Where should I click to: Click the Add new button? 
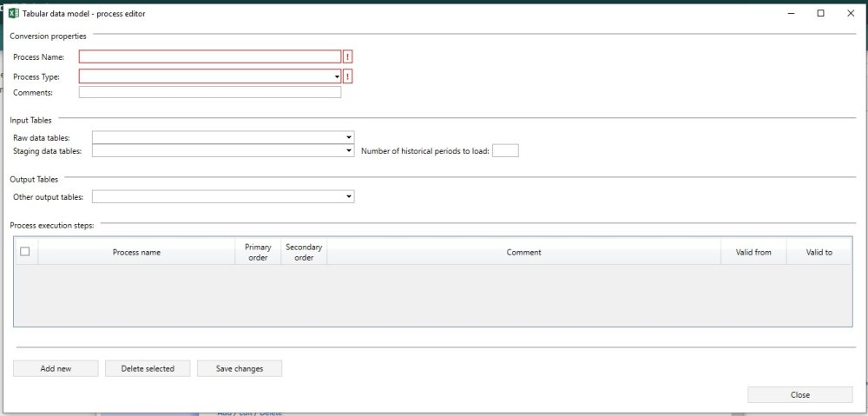(x=56, y=368)
